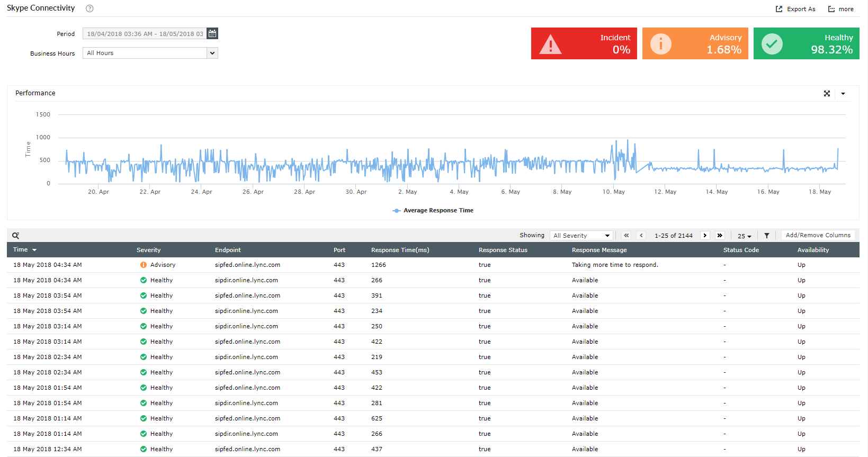Click the table search icon
Screen dimensions: 868x457
[16, 236]
